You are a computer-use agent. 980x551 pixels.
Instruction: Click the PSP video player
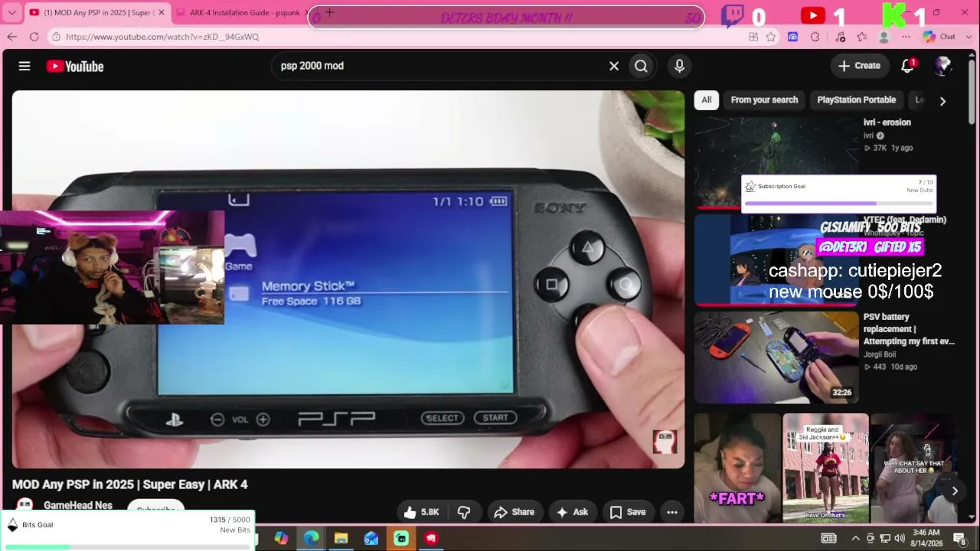click(x=348, y=279)
